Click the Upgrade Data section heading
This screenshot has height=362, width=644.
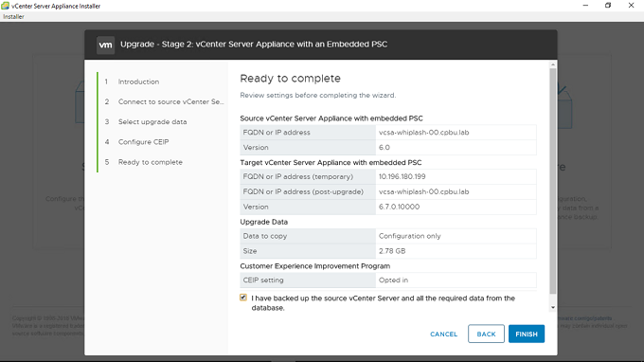tap(263, 222)
